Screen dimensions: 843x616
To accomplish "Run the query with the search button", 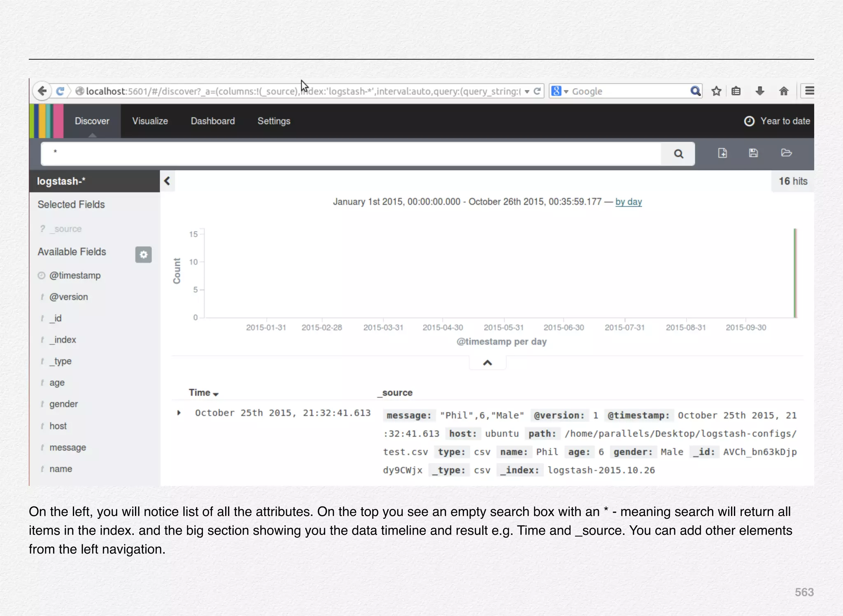I will [x=678, y=154].
